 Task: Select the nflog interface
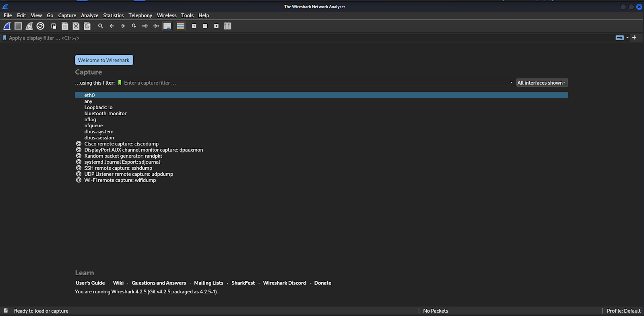(x=322, y=119)
